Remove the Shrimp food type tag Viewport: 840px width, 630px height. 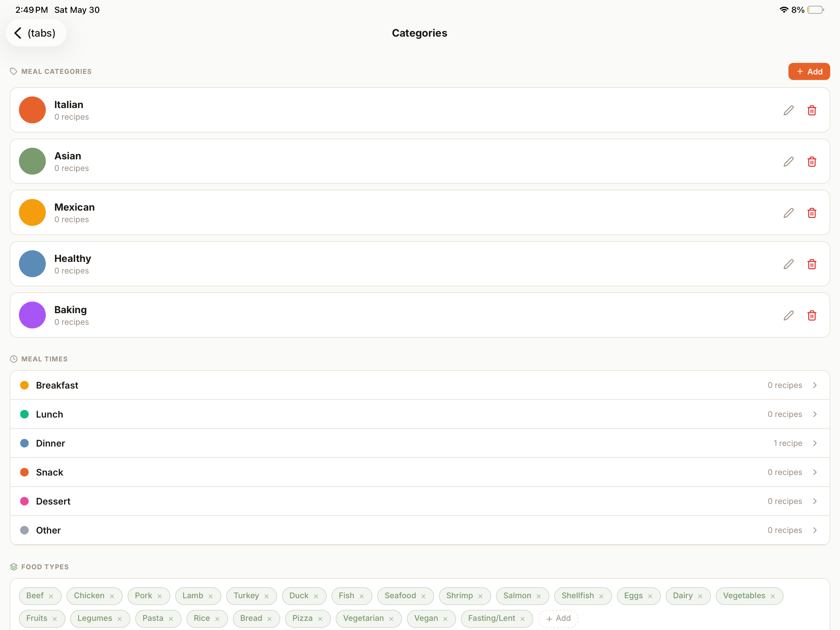click(480, 596)
